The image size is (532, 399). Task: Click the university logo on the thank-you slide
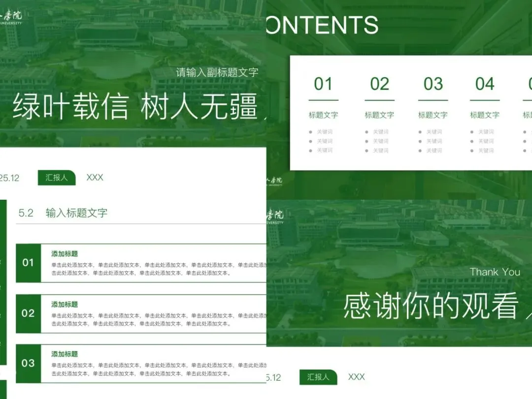[275, 218]
